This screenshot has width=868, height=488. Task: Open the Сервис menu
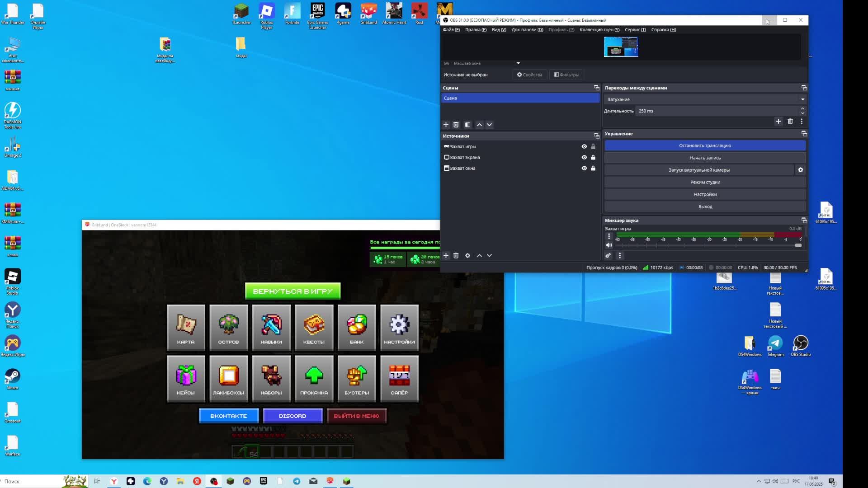pos(635,30)
